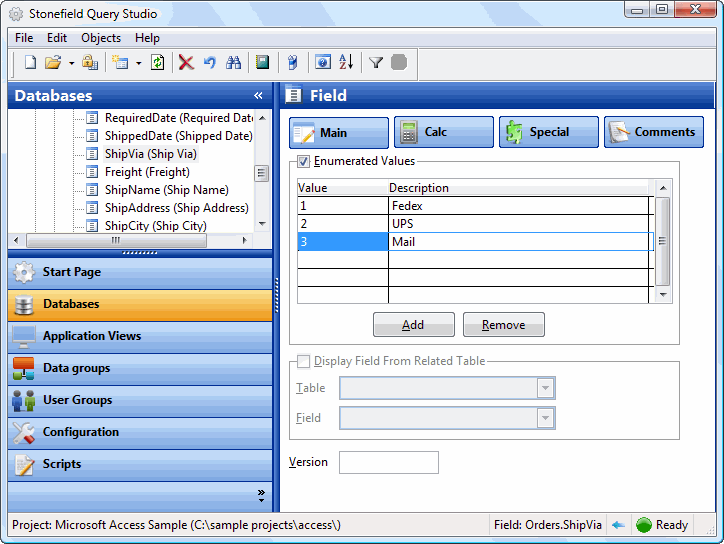724x544 pixels.
Task: Click the Remove button
Action: (503, 325)
